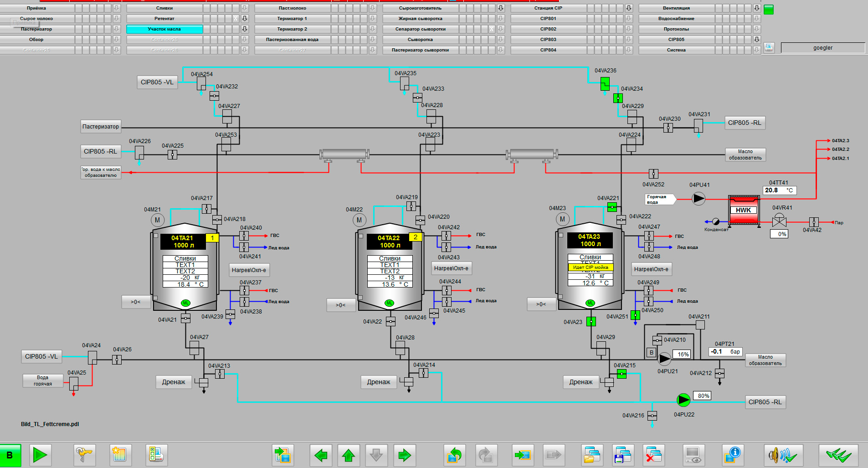This screenshot has height=468, width=868.
Task: Click Нагрев\Охл-е button for tank 04TA23
Action: pos(652,269)
